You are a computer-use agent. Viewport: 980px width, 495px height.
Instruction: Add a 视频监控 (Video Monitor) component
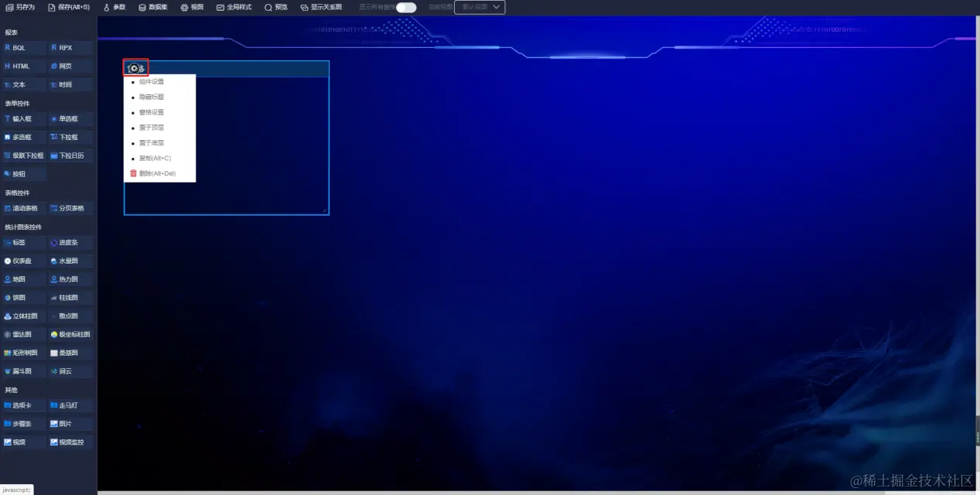coord(70,442)
